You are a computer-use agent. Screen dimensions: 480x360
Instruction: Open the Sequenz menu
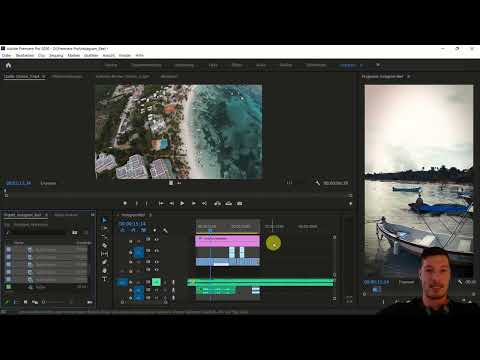point(56,55)
